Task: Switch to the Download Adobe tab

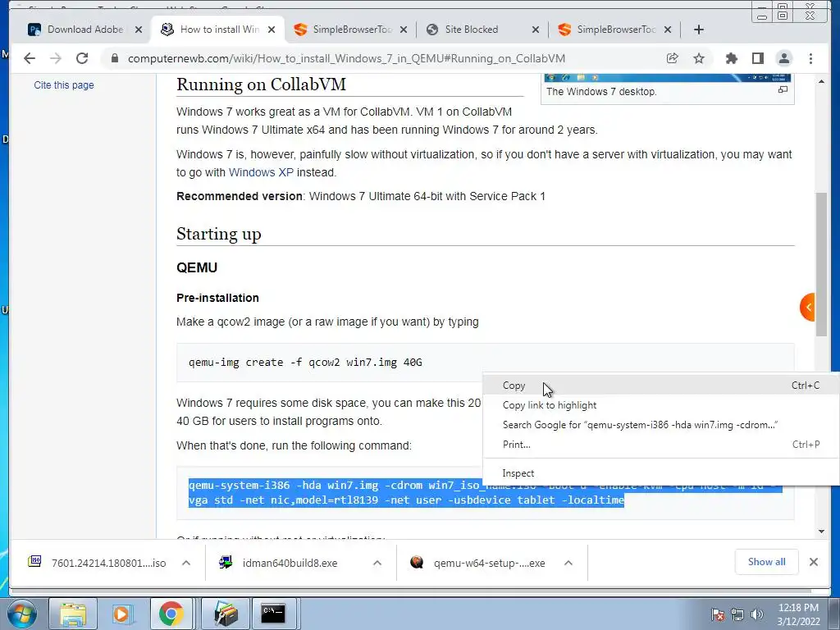Action: coord(84,30)
